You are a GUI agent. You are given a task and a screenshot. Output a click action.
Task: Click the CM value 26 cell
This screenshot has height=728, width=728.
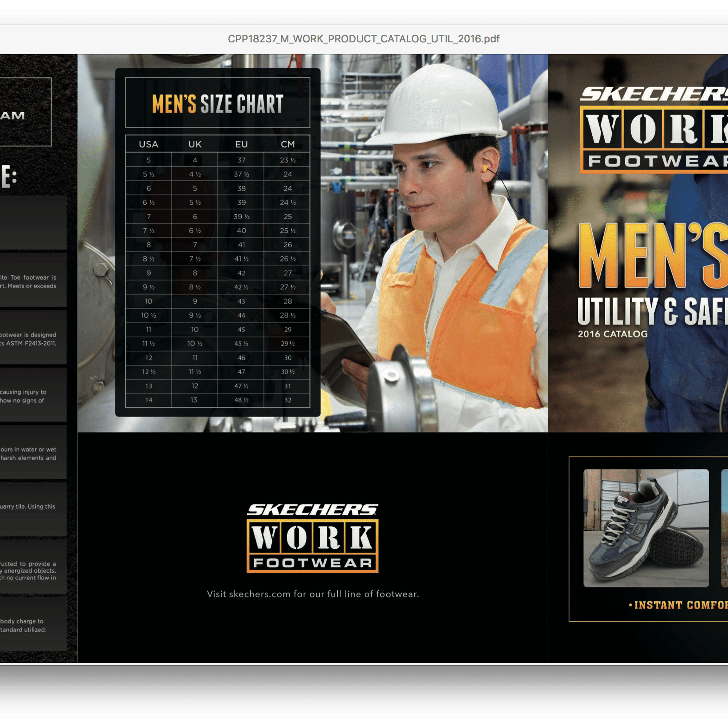(288, 245)
